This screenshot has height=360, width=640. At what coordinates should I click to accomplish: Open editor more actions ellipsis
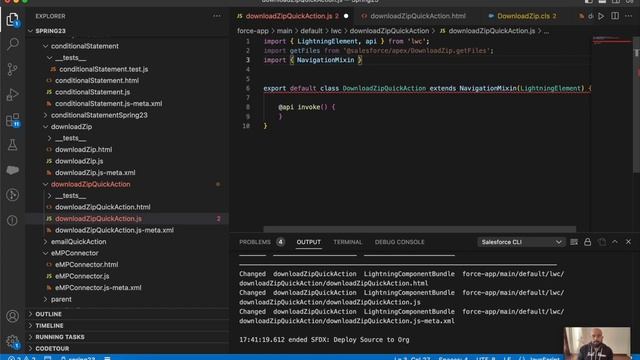pyautogui.click(x=629, y=16)
